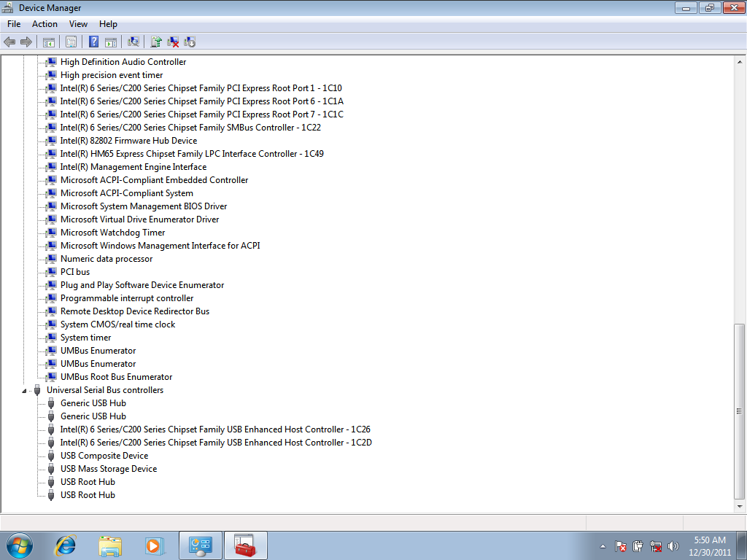Open the Help menu
Image resolution: width=747 pixels, height=560 pixels.
pos(108,24)
